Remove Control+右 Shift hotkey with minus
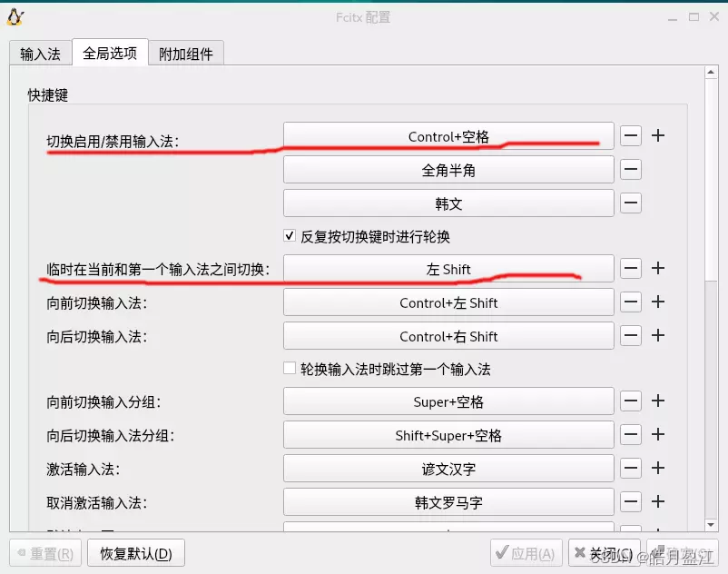Viewport: 728px width, 574px height. pos(631,335)
